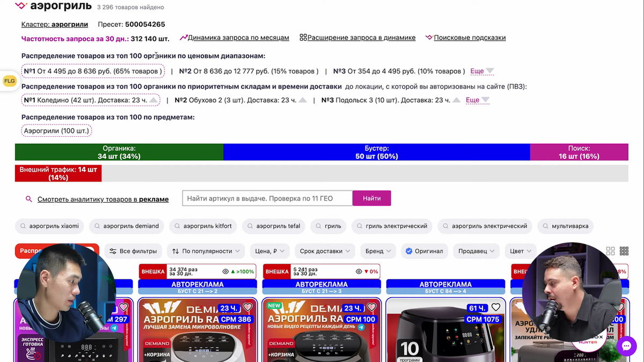Select the гриль search suggestion
Image resolution: width=644 pixels, height=362 pixels.
(x=328, y=226)
